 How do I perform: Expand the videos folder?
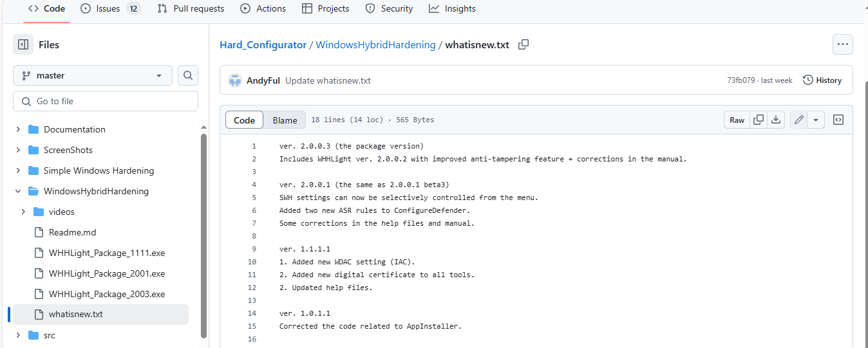23,212
